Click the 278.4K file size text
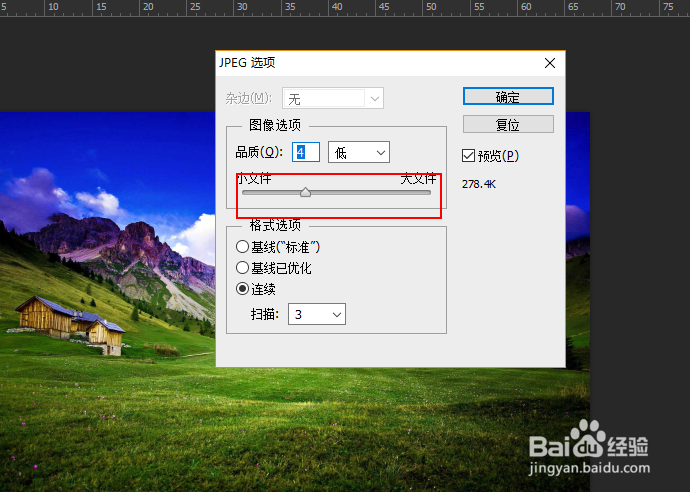 click(479, 184)
